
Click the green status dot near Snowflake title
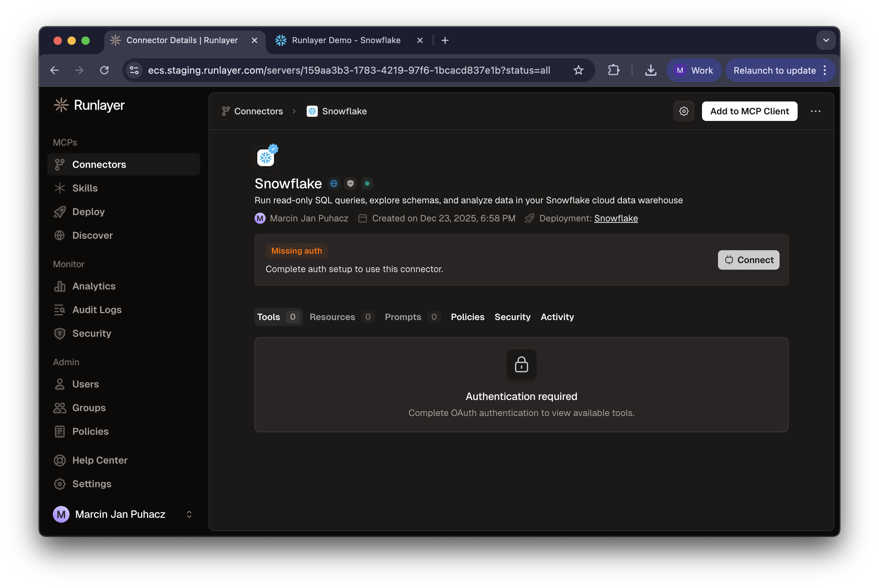click(x=366, y=183)
